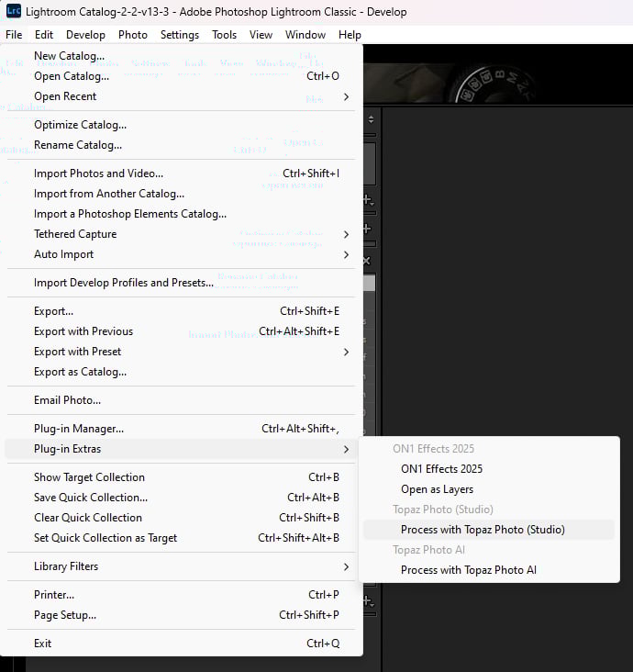Select Optimize Catalog
The height and width of the screenshot is (672, 633).
tap(80, 125)
